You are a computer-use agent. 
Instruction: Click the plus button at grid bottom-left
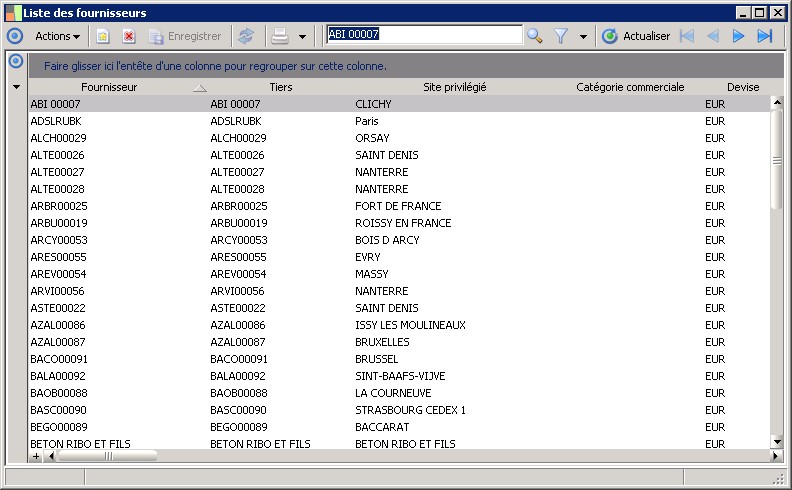point(36,456)
